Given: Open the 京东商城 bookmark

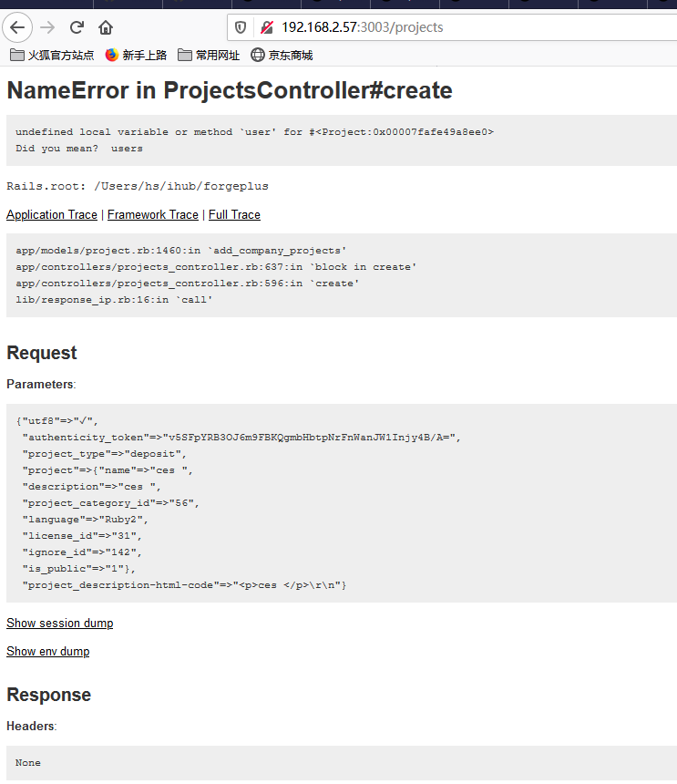Looking at the screenshot, I should [x=282, y=55].
